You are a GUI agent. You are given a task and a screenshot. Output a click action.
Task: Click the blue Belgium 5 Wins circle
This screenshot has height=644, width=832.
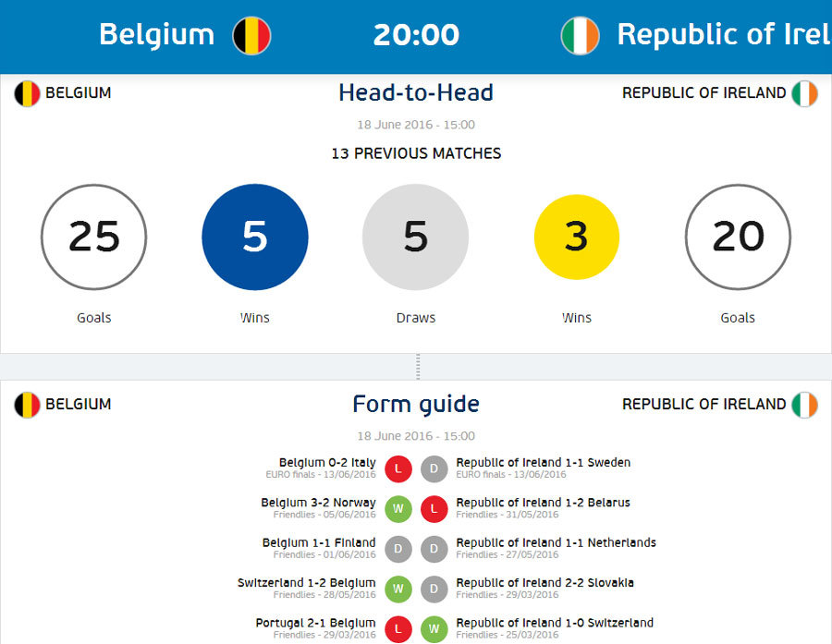coord(255,237)
